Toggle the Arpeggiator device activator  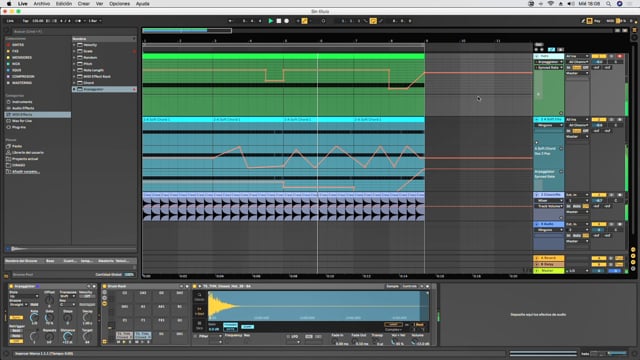[x=11, y=286]
